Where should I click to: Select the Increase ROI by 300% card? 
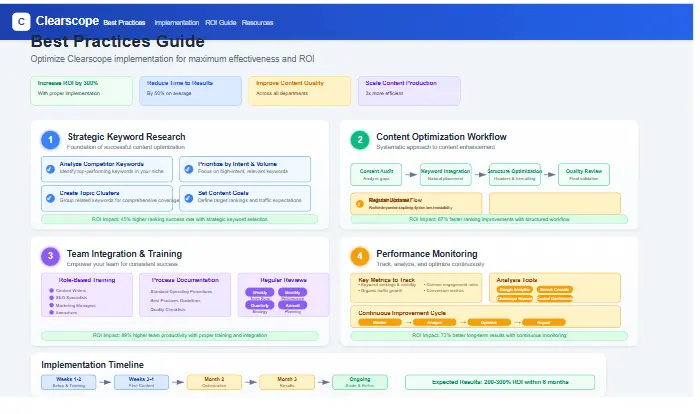point(82,91)
